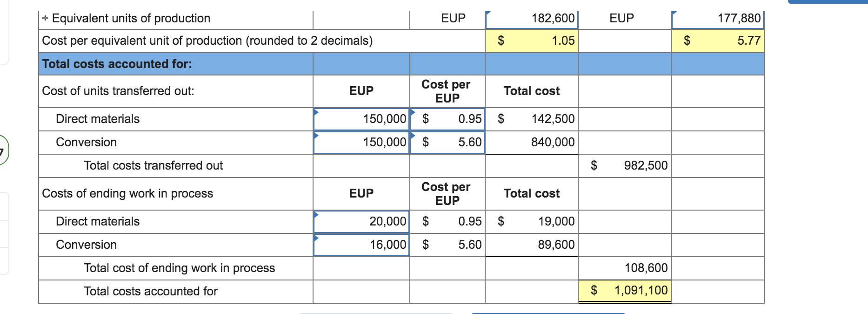Select the yellow Cost per equivalent unit cell showing 1.05

tap(532, 41)
